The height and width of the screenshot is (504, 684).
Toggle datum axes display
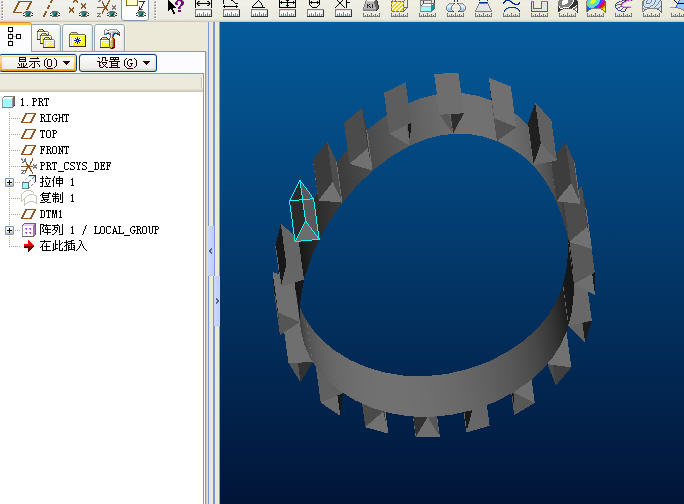point(51,9)
